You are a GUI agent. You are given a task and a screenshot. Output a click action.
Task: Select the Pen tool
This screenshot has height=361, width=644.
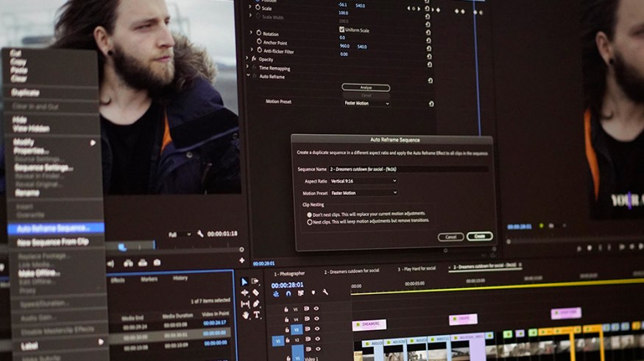[256, 304]
